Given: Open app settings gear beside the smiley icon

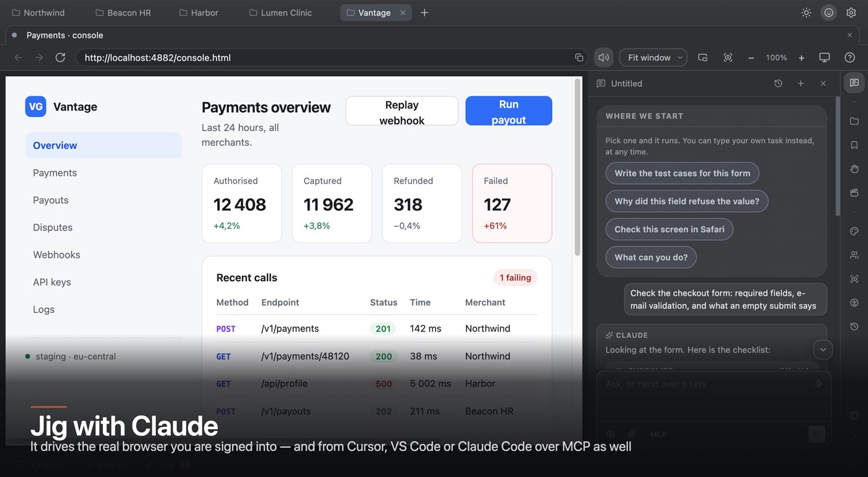Looking at the screenshot, I should pos(851,12).
